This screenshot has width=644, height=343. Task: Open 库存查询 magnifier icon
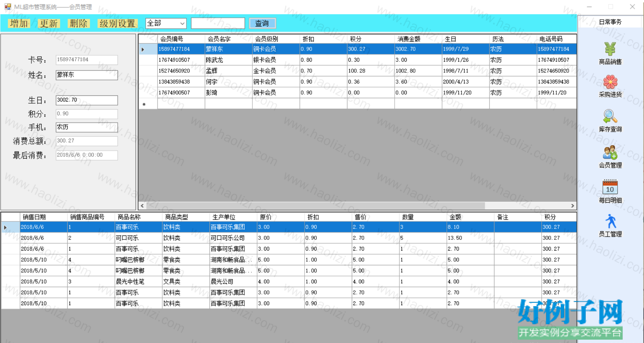[x=610, y=117]
